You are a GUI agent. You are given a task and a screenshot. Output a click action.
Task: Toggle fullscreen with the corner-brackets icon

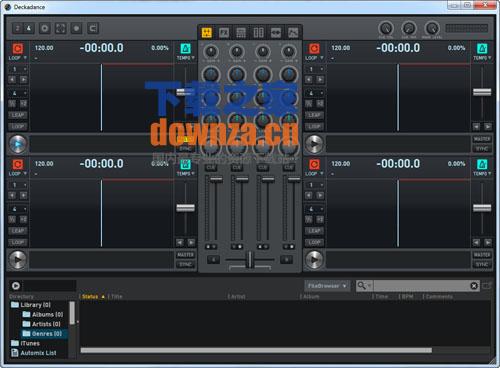coord(61,28)
